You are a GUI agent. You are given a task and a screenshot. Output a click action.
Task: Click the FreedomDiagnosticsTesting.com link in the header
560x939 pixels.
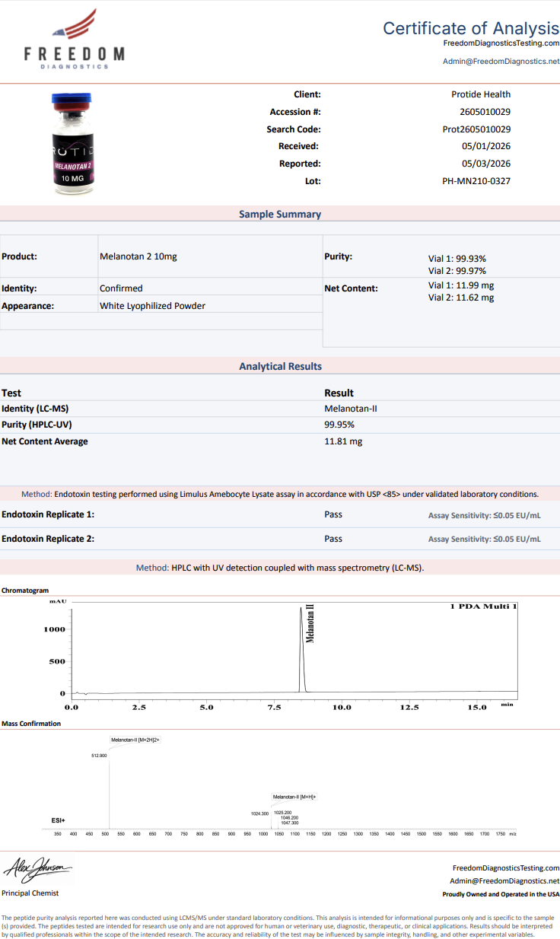(x=501, y=43)
